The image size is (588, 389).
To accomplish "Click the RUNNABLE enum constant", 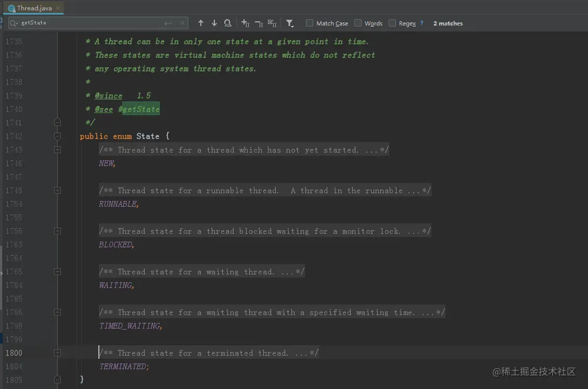I will pyautogui.click(x=118, y=204).
